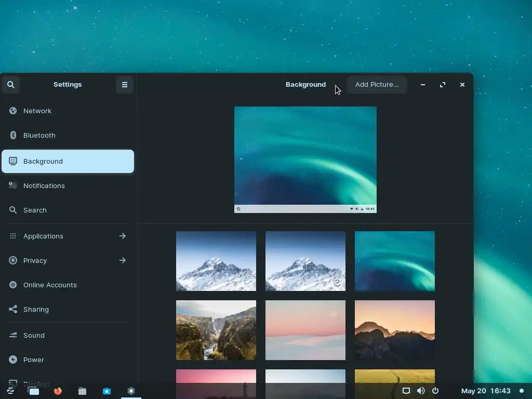Select the teal aurora wallpaper thumbnail
The height and width of the screenshot is (399, 532).
(395, 261)
